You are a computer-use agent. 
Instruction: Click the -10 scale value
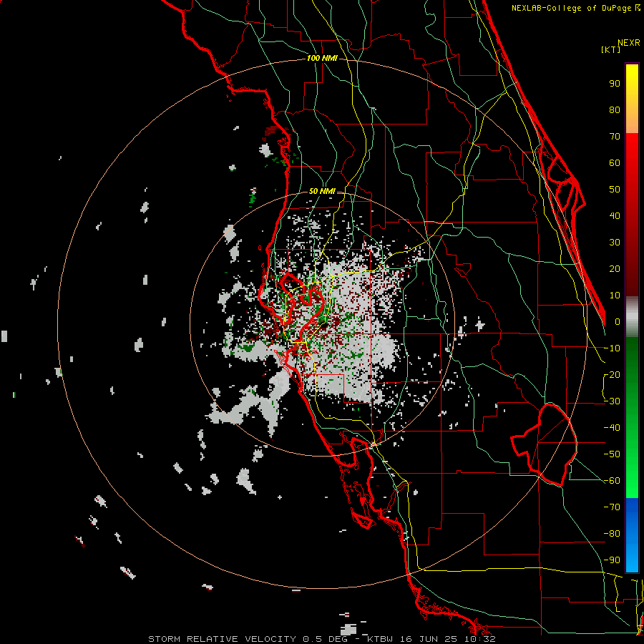click(x=612, y=348)
